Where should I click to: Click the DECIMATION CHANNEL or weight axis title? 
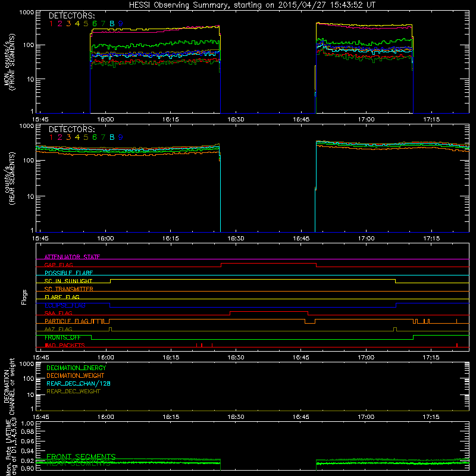tap(9, 386)
